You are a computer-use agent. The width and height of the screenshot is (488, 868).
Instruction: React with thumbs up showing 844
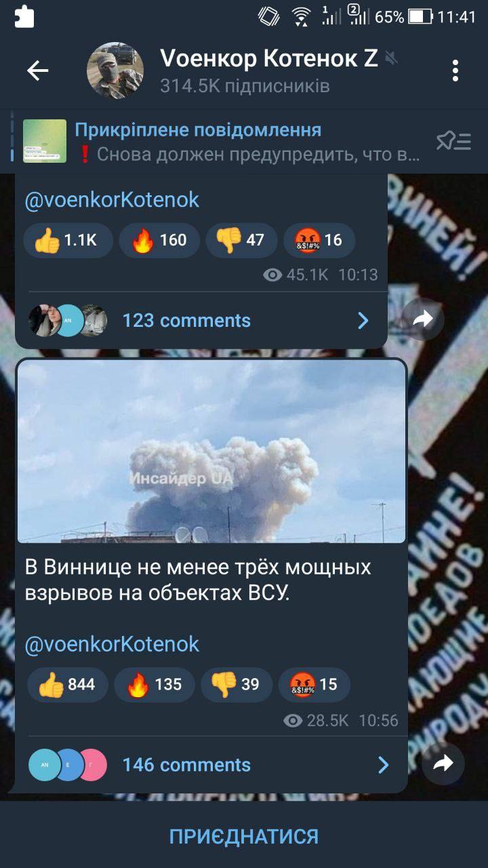point(67,684)
